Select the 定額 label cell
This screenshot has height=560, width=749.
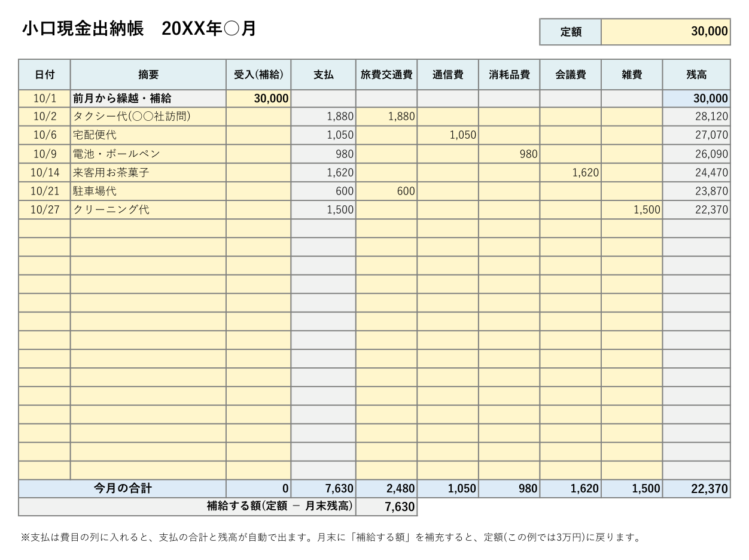click(x=571, y=32)
